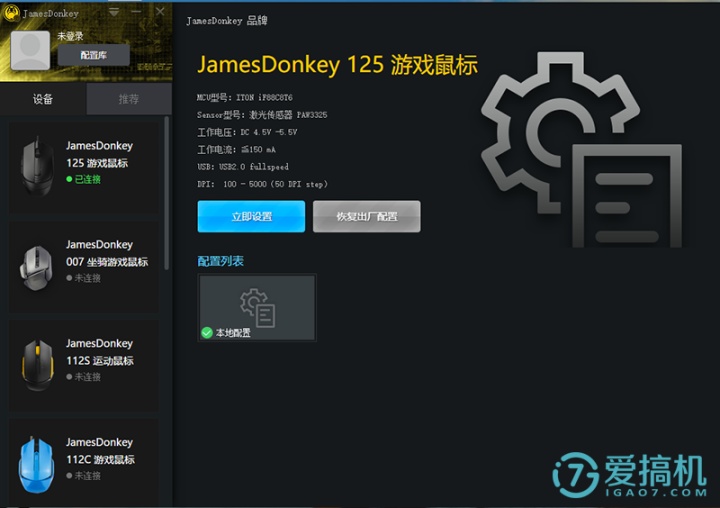Switch to the 推荐 recommendations tab

[x=129, y=99]
